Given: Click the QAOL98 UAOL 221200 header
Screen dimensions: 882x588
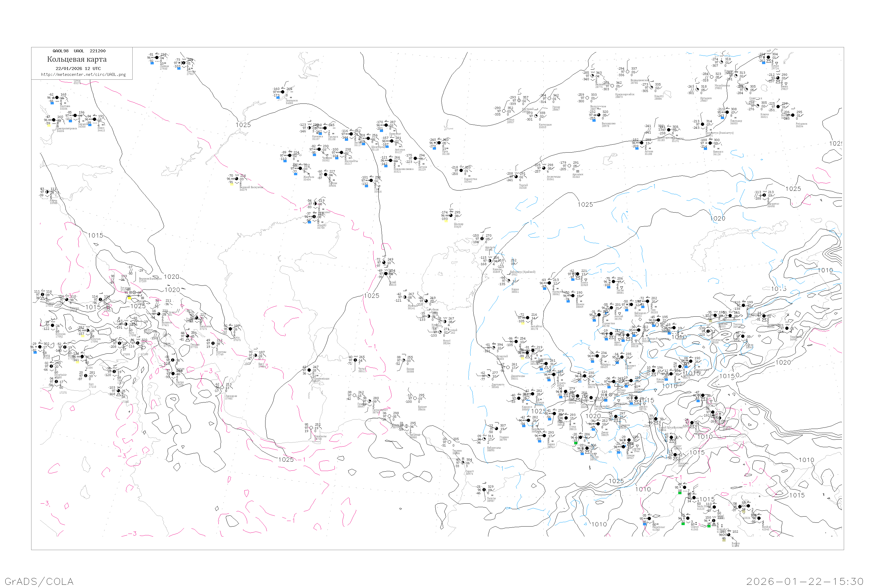Looking at the screenshot, I should point(79,51).
